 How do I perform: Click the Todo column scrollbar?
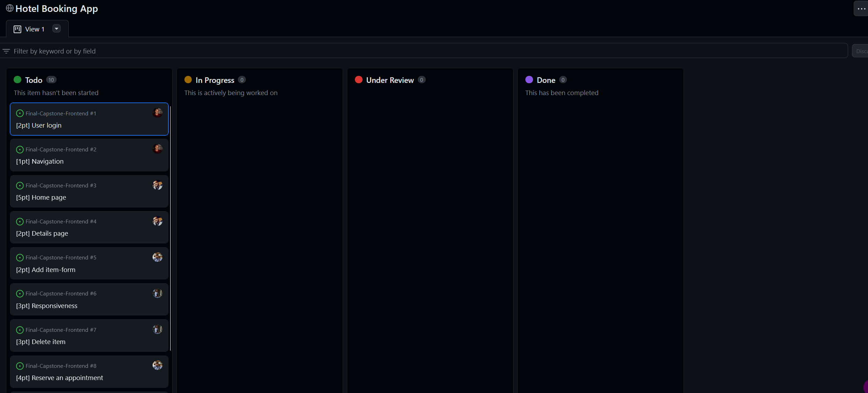pos(170,227)
